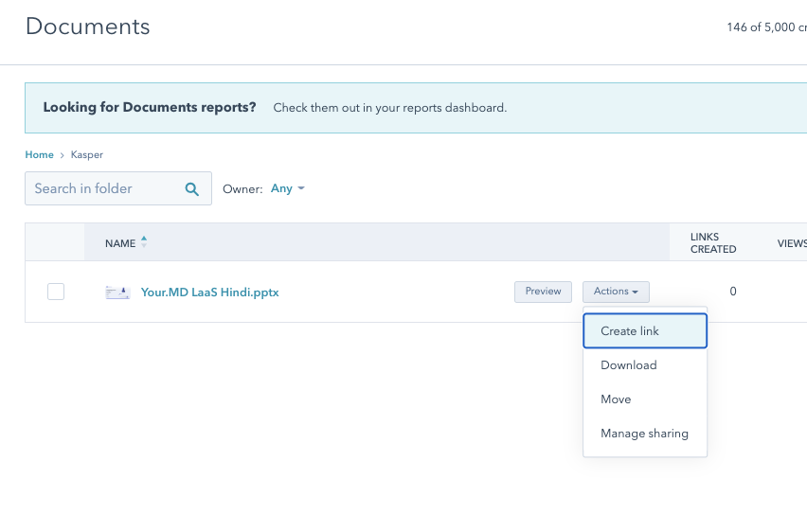Focus the Search in folder field

pyautogui.click(x=102, y=188)
